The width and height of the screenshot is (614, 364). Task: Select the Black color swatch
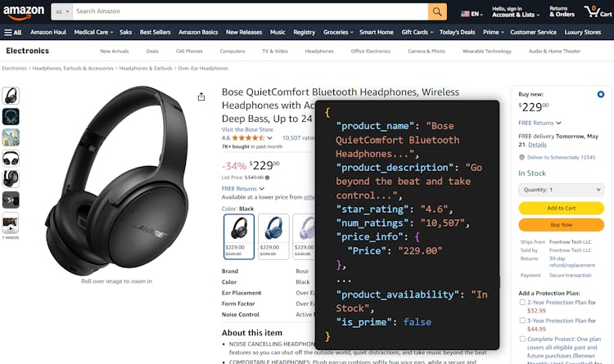[239, 236]
